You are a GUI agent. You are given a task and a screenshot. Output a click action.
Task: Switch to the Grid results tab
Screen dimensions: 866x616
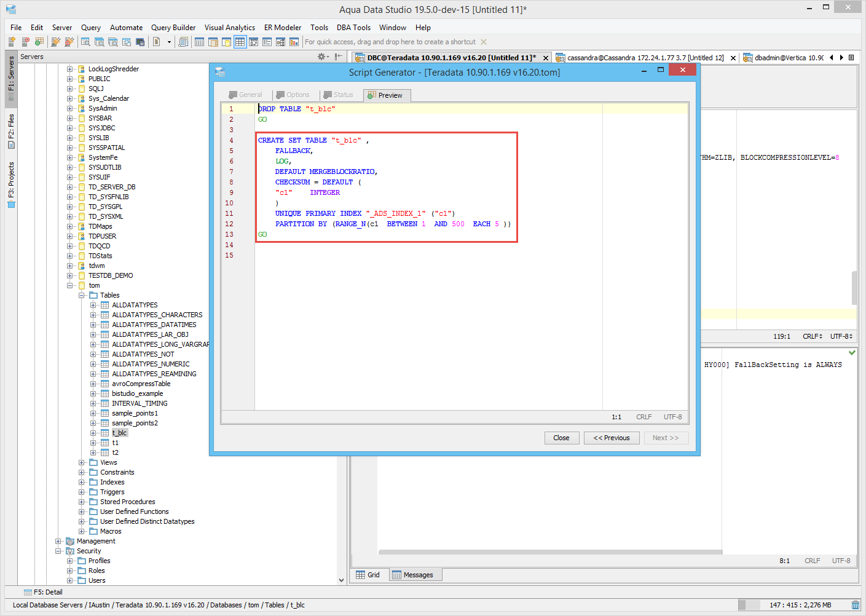[368, 575]
